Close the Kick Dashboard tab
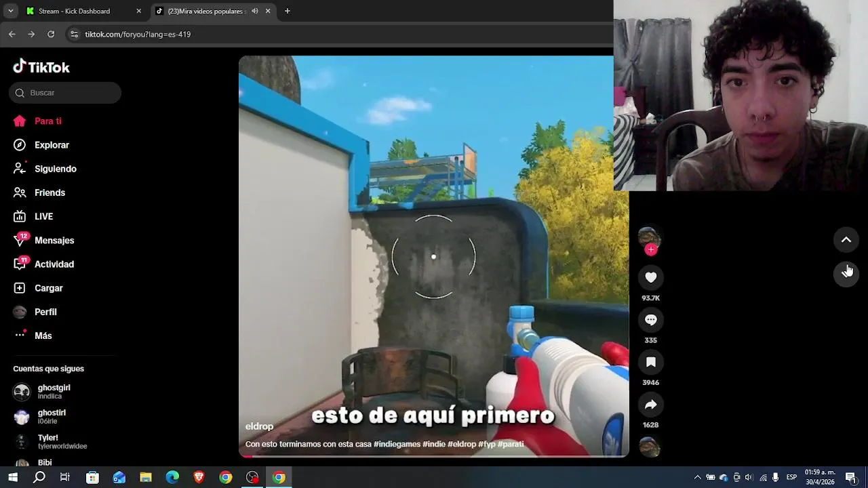868x488 pixels. click(x=138, y=11)
